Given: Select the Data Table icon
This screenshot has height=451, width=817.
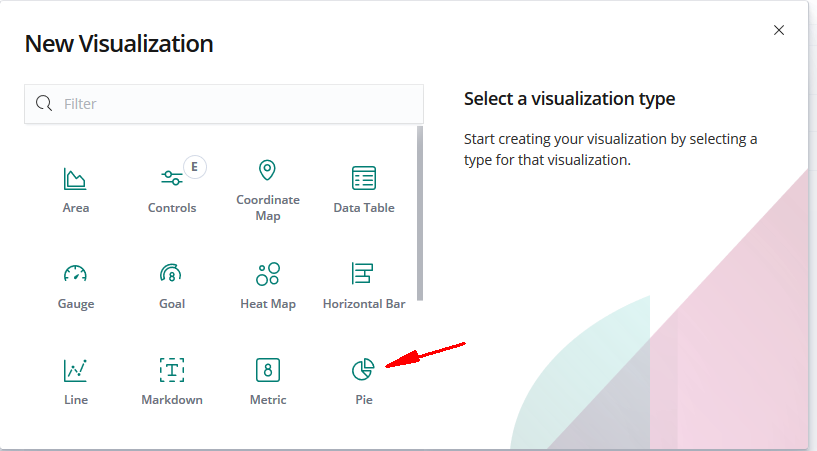Looking at the screenshot, I should tap(364, 178).
